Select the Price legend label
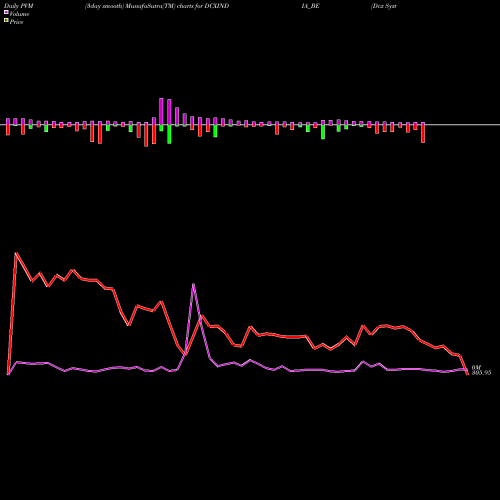Viewport: 500px width, 500px height. pos(16,22)
